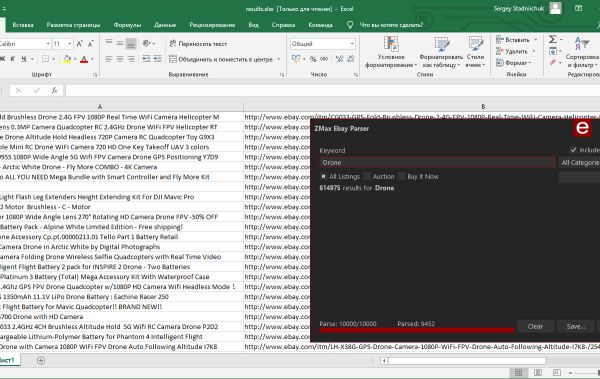Click the Save... button in ZMax parser
This screenshot has height=379, width=600.
point(576,327)
